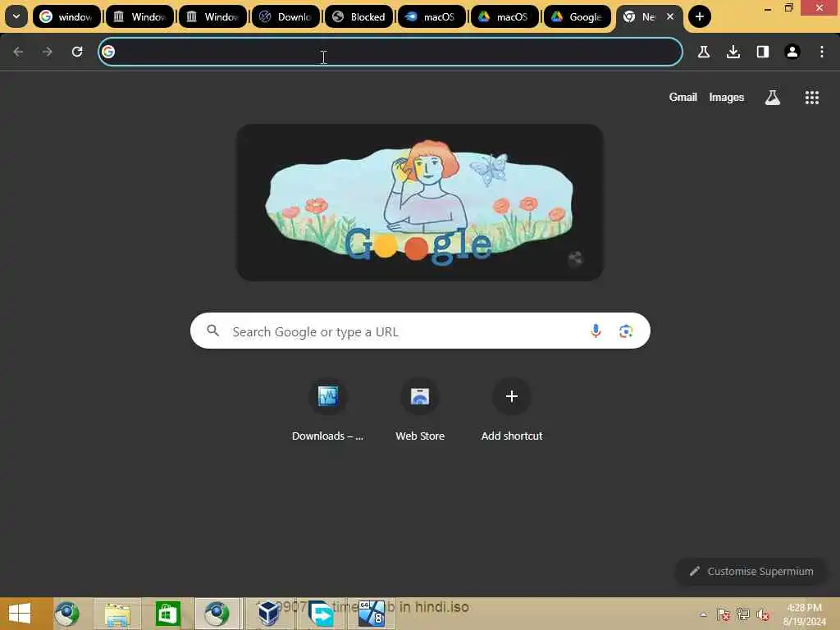The width and height of the screenshot is (840, 630).
Task: Open the network tray icon
Action: [743, 614]
